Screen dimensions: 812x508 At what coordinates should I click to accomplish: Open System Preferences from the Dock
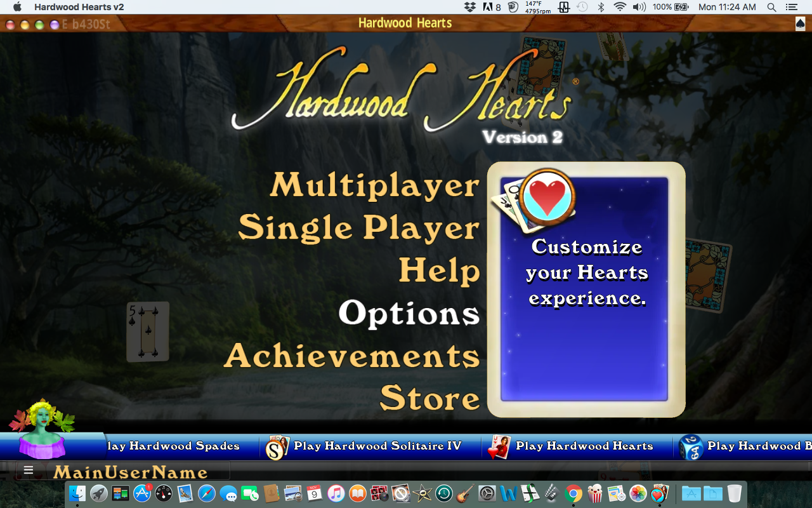(x=487, y=493)
